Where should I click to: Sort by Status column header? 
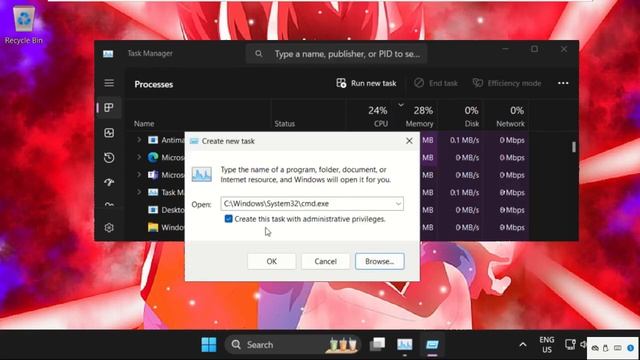284,123
